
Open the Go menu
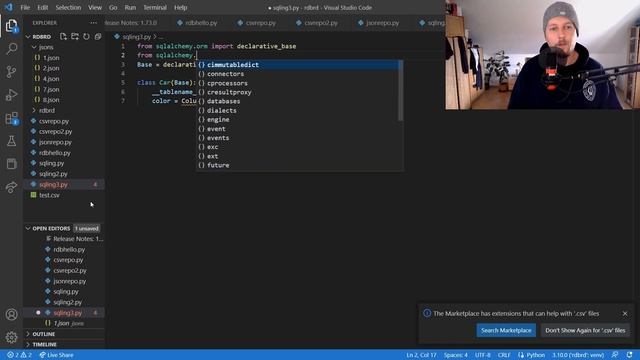click(113, 7)
